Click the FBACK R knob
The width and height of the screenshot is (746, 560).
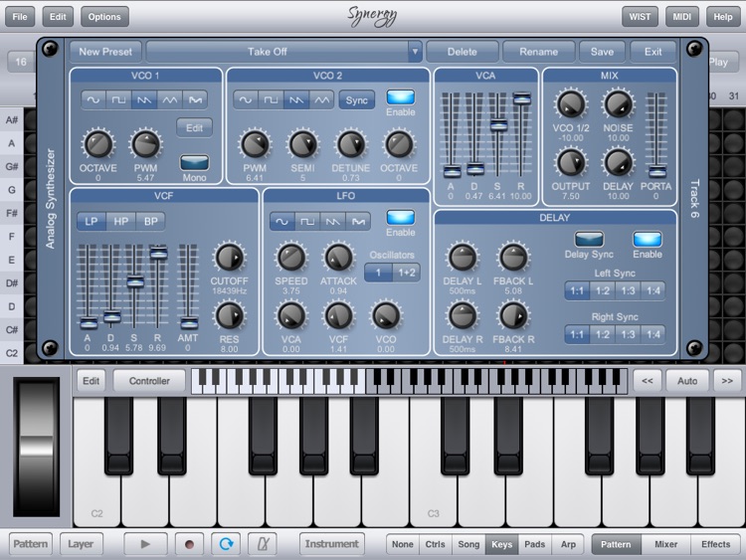[x=513, y=316]
